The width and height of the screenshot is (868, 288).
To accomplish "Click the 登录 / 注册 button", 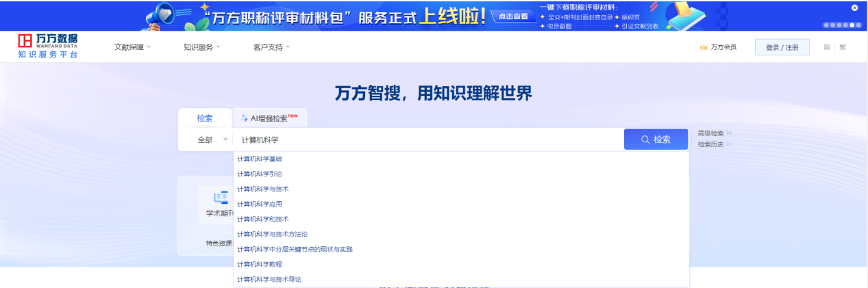I will [x=782, y=47].
